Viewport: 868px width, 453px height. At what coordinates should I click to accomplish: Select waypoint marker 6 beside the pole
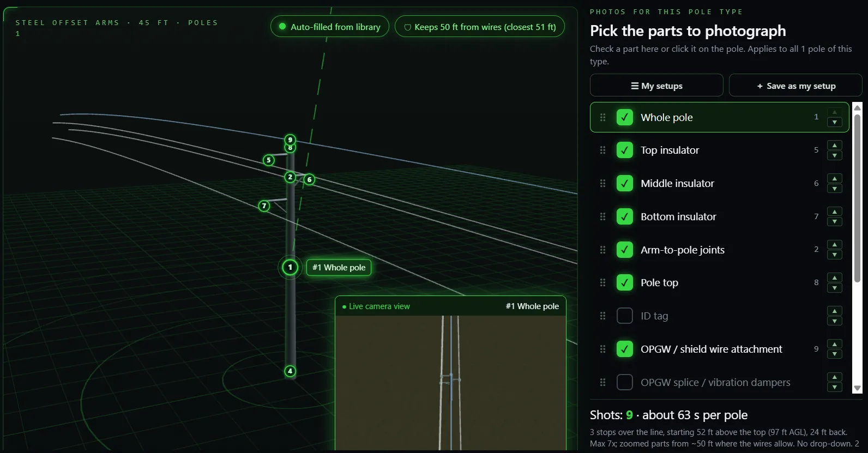point(309,179)
